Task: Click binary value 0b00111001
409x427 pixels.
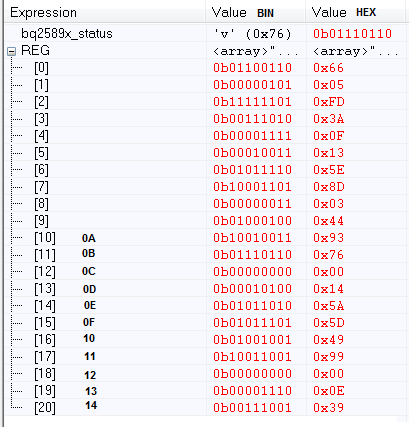Action: [x=253, y=408]
